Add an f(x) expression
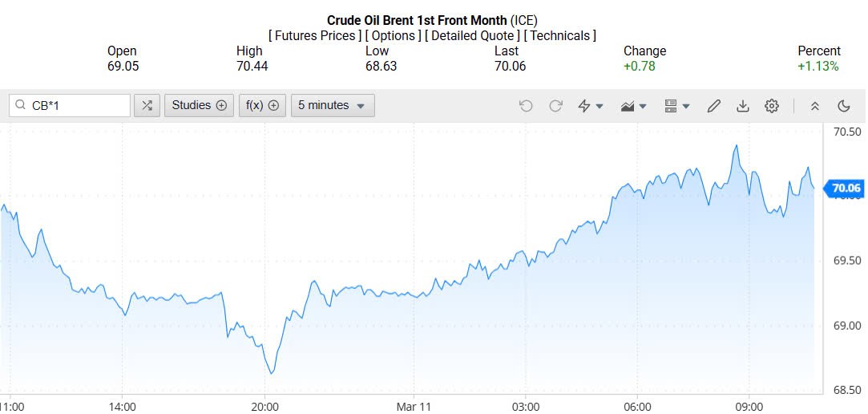The image size is (868, 414). (x=262, y=105)
